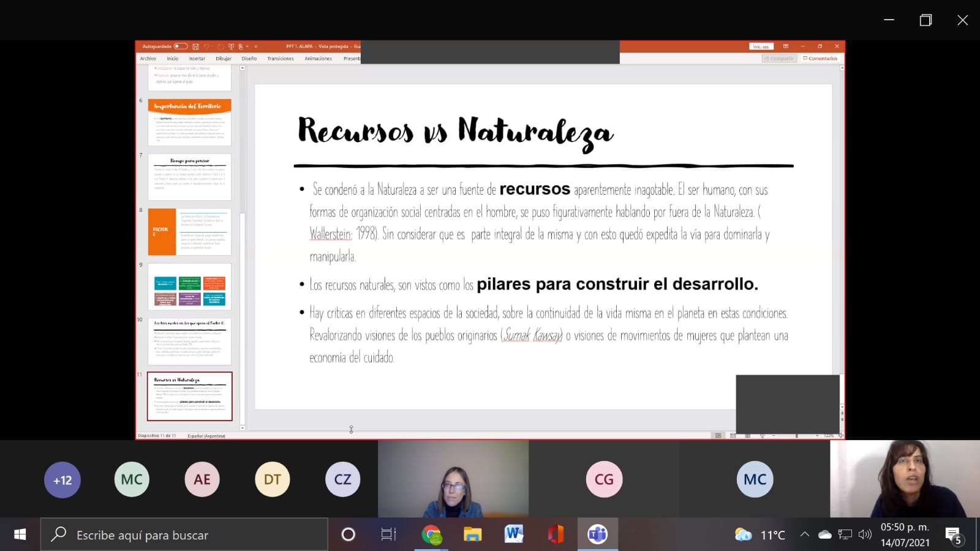Click the bold word 'recursos' in first bullet
Screen dimensions: 980x551
click(535, 189)
